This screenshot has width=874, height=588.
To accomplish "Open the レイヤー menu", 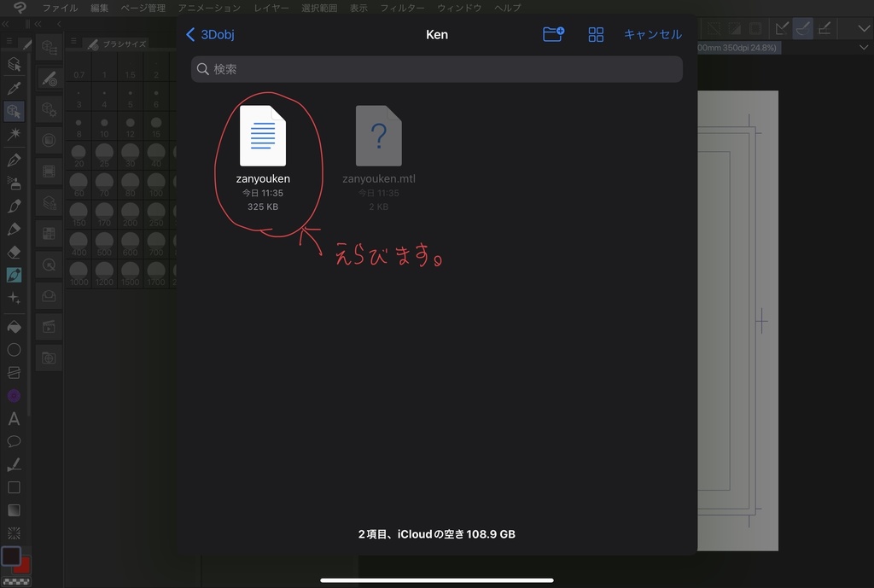I will coord(271,8).
